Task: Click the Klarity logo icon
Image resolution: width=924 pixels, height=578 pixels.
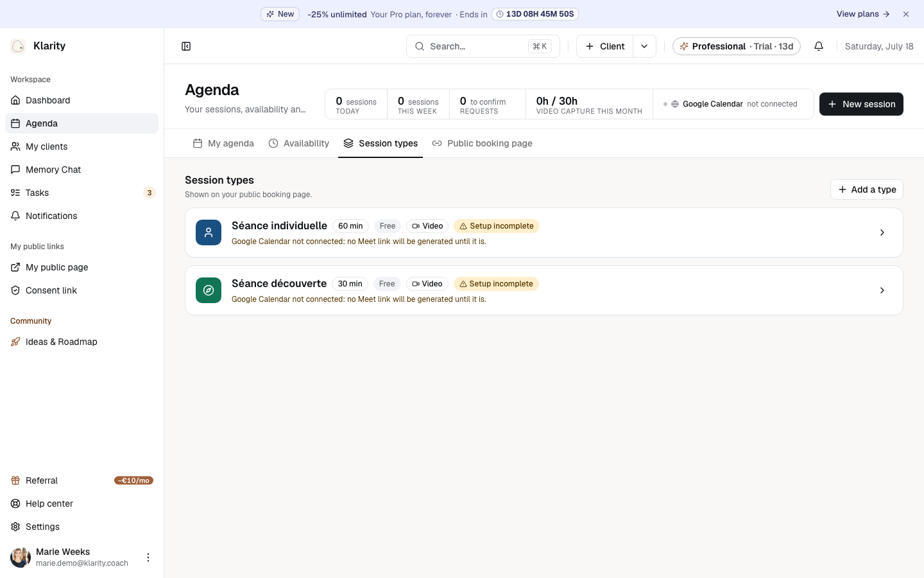Action: click(18, 46)
